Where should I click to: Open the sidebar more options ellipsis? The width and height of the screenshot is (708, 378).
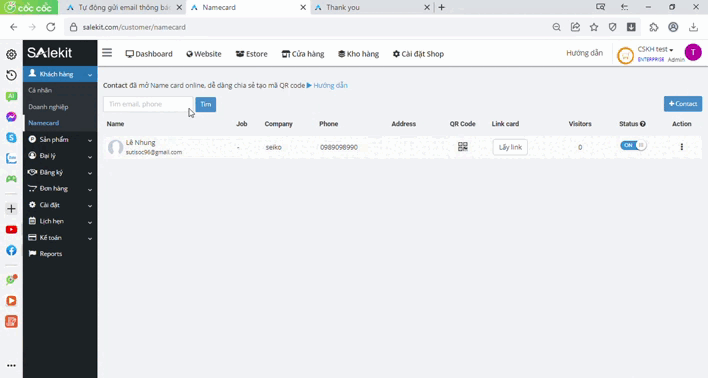click(x=11, y=365)
